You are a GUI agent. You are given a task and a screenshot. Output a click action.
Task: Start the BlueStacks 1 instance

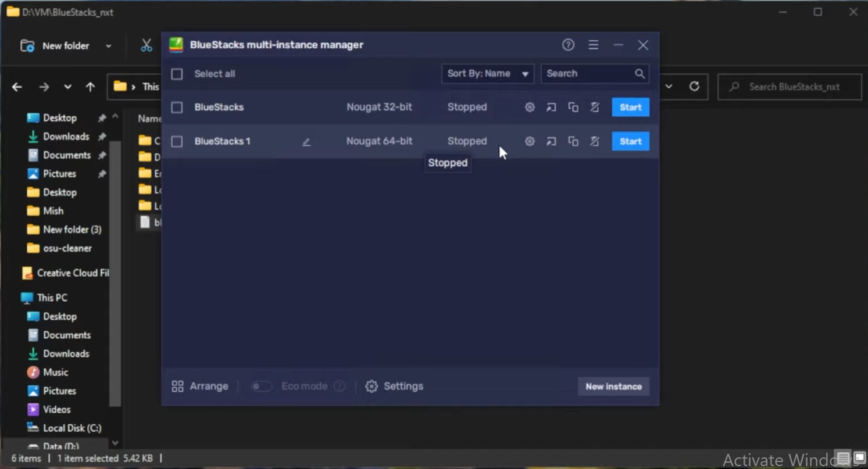point(631,141)
